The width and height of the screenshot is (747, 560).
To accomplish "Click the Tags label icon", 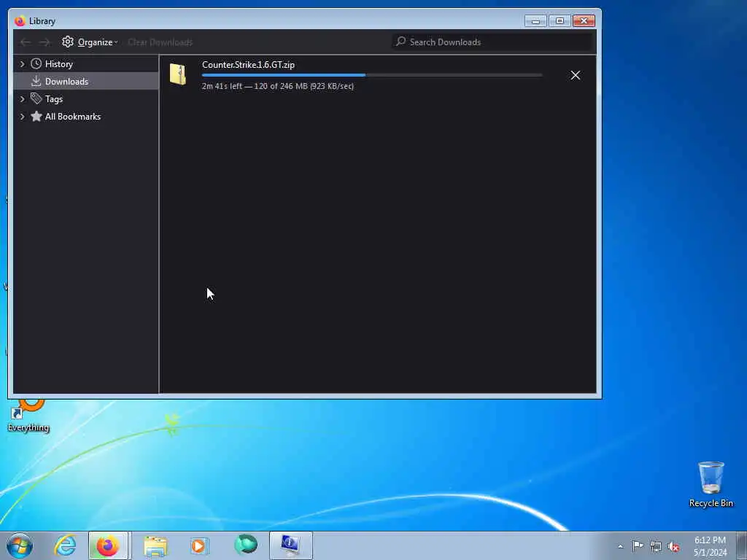I will pyautogui.click(x=36, y=98).
